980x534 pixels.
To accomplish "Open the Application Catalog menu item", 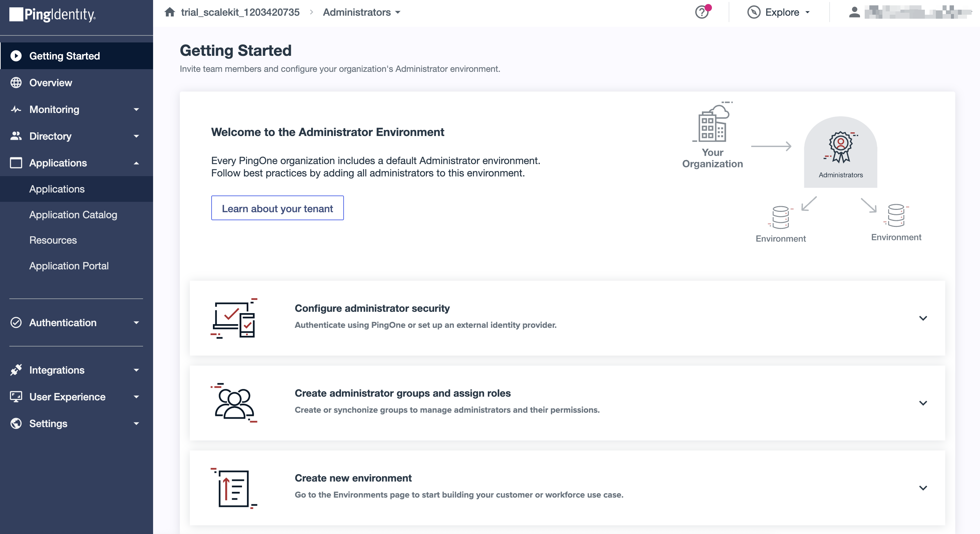I will click(73, 215).
